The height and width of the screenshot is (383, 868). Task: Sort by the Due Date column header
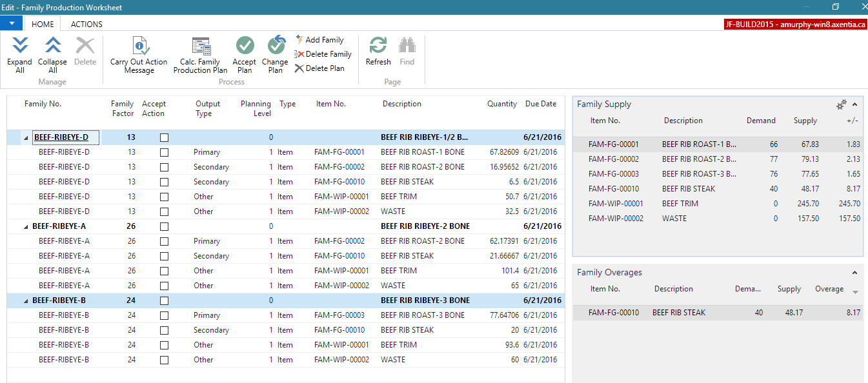(x=540, y=104)
